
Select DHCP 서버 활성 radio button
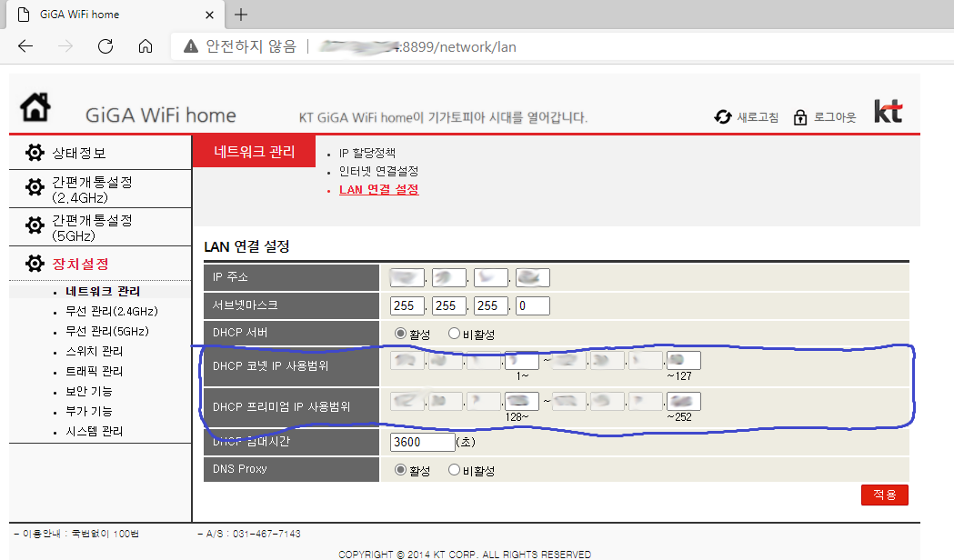point(400,334)
